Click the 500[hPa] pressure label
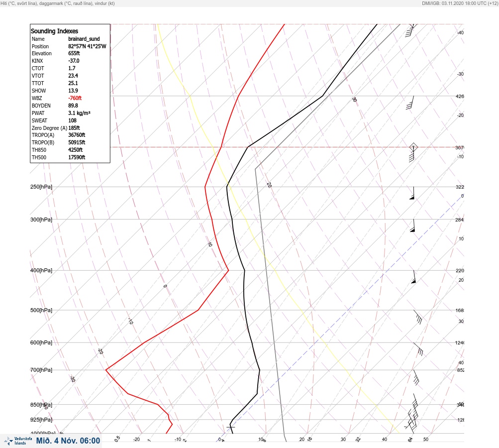 [41, 310]
